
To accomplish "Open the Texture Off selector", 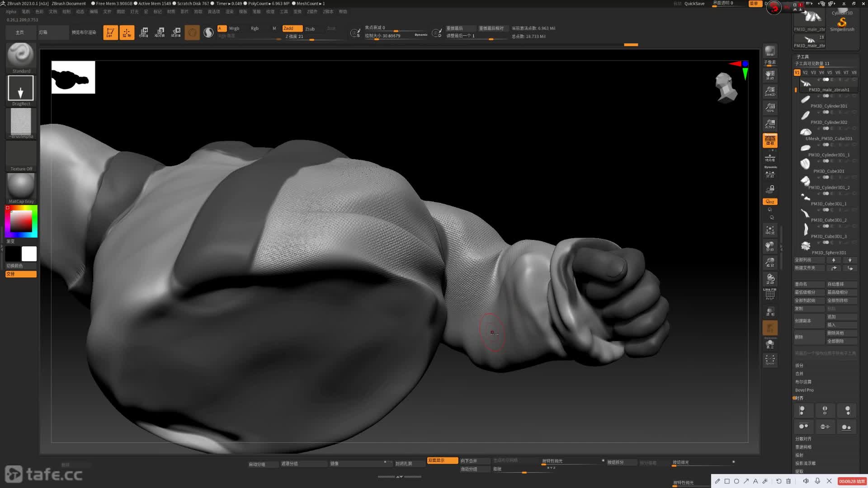I will (21, 155).
